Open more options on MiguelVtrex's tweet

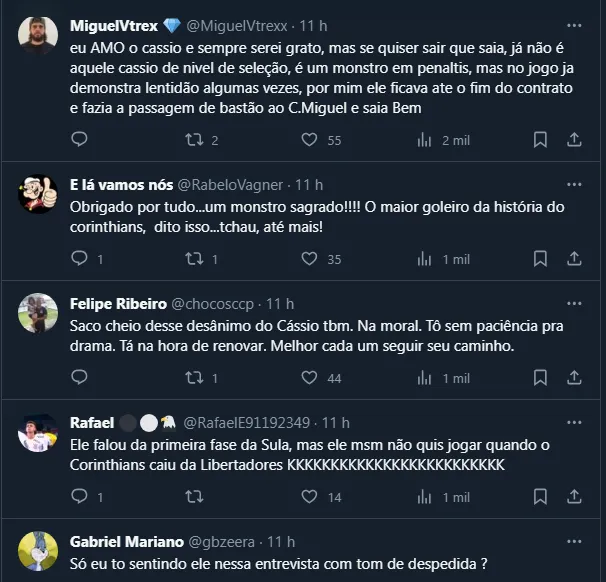573,23
